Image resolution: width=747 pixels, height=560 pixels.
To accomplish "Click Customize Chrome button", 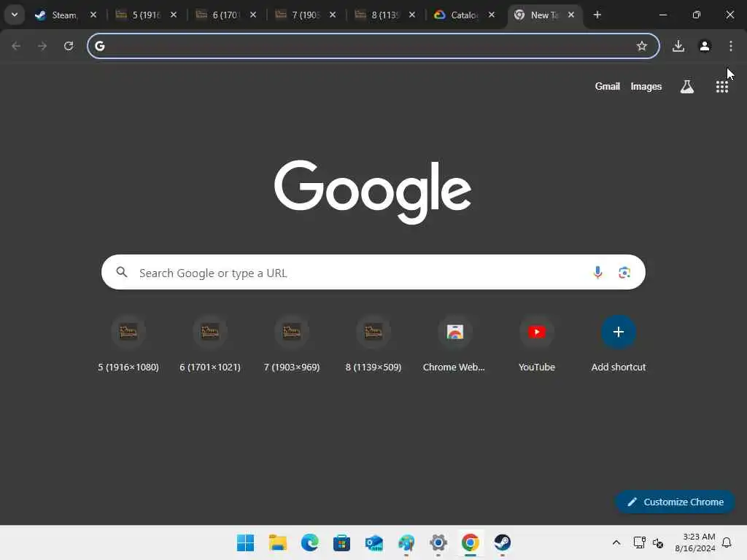I will pos(675,502).
